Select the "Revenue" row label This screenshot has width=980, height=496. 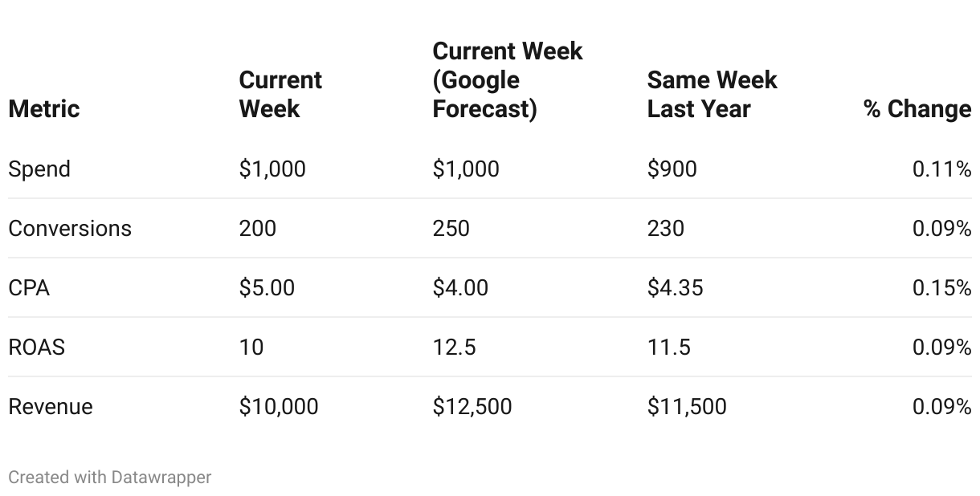pyautogui.click(x=51, y=406)
